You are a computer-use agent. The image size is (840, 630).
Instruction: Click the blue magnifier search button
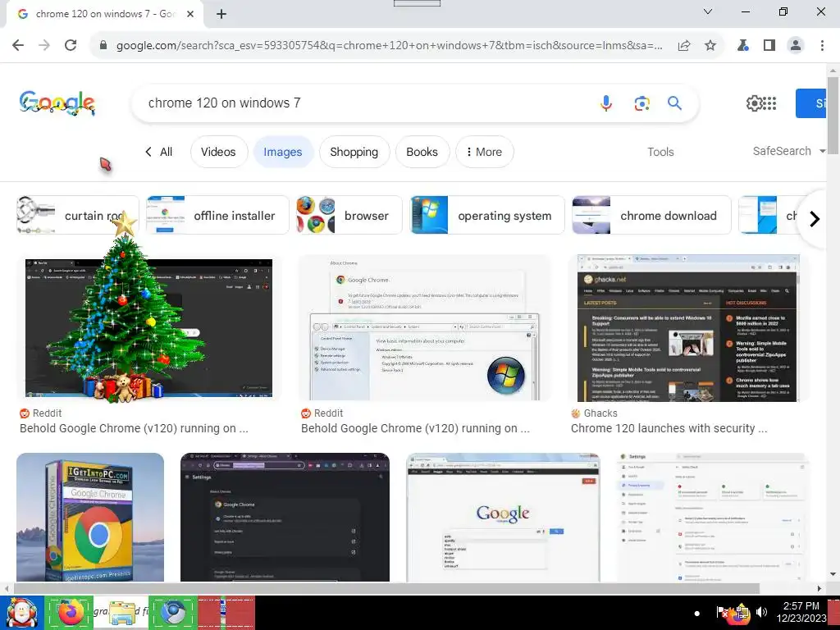tap(674, 103)
